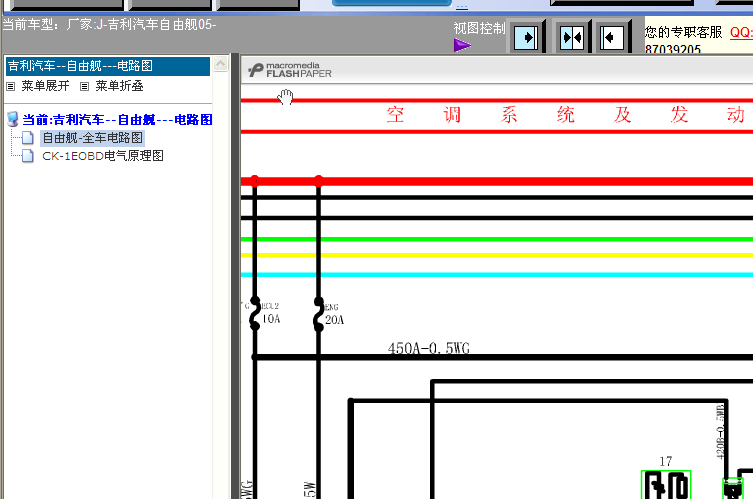Click wire label 450A-0.5WG
753x499 pixels.
[x=428, y=348]
